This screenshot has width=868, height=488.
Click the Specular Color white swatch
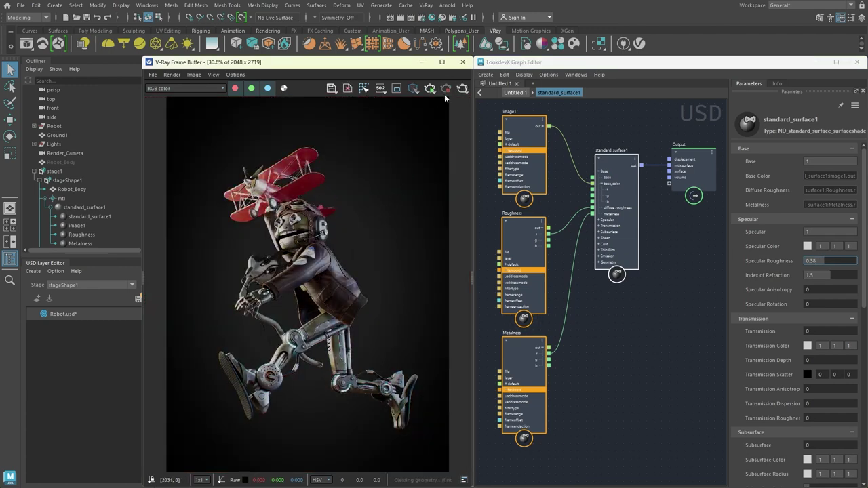pyautogui.click(x=807, y=246)
